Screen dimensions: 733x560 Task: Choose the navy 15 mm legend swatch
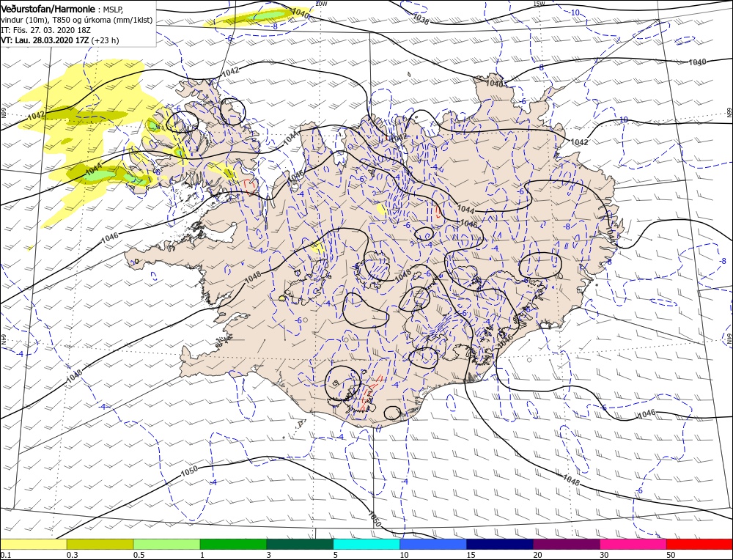click(500, 544)
